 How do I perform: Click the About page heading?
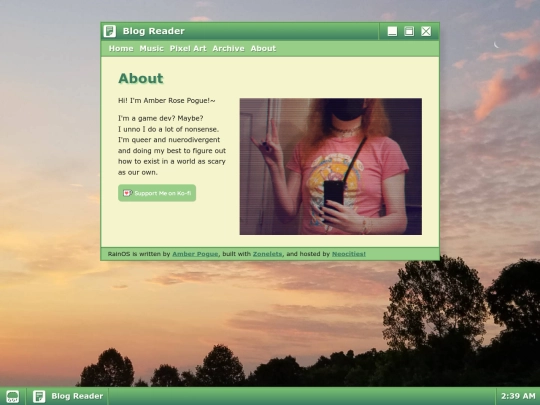pyautogui.click(x=141, y=79)
